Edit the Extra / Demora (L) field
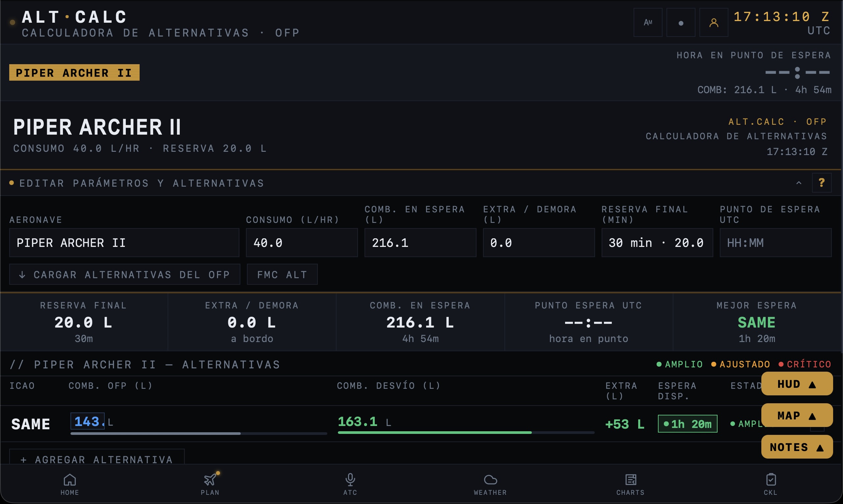Image resolution: width=843 pixels, height=504 pixels. click(539, 243)
